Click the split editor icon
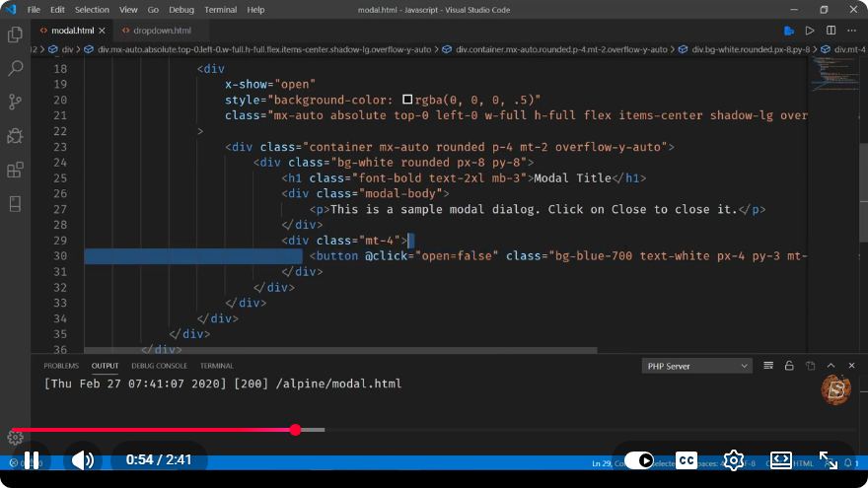The image size is (868, 488). pyautogui.click(x=831, y=31)
